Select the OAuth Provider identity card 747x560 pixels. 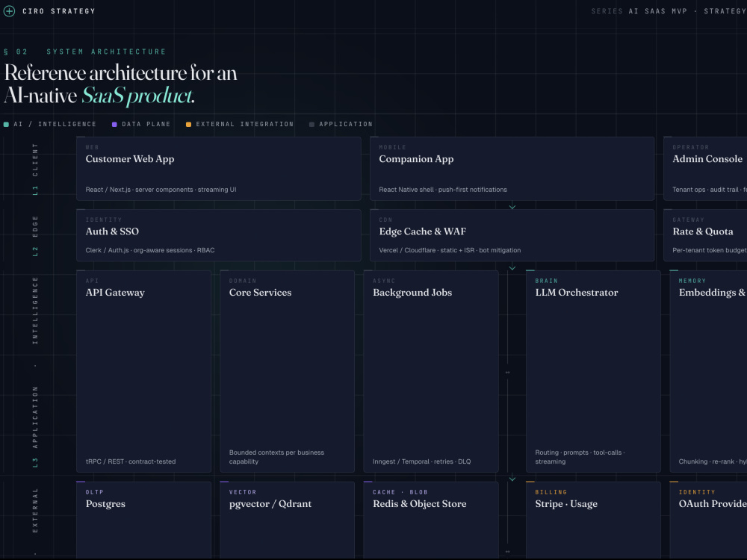coord(708,520)
